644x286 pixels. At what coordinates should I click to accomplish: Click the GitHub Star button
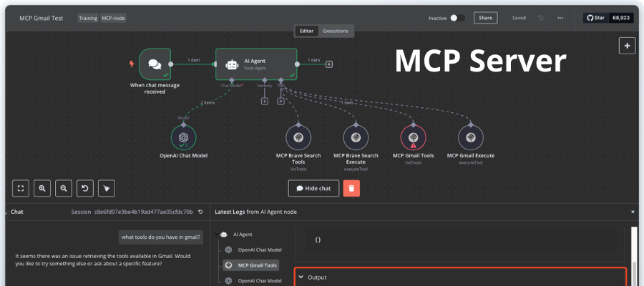coord(596,18)
